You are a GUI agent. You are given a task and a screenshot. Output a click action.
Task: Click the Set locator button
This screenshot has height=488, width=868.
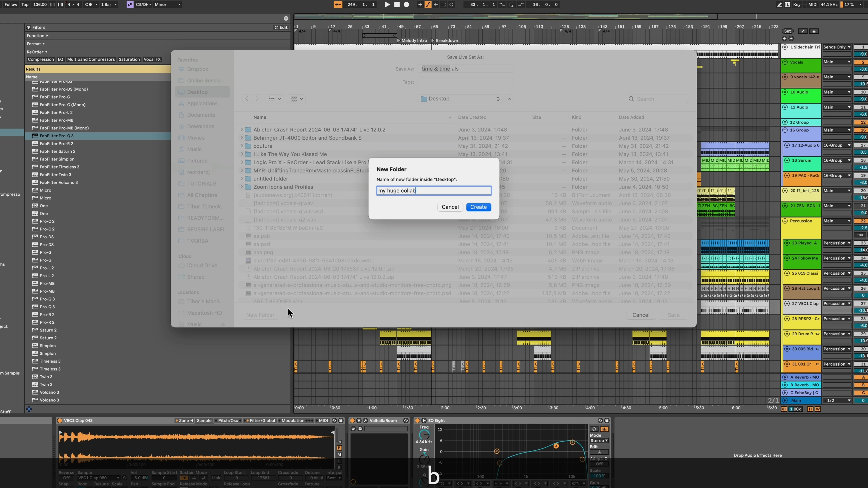tap(788, 31)
